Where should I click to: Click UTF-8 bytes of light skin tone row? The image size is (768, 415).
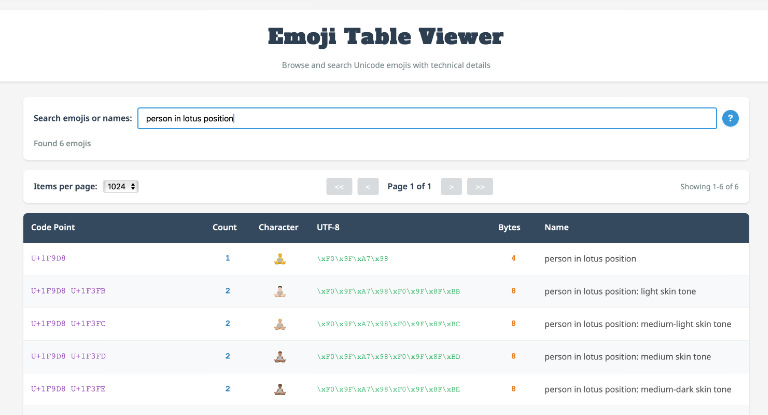pos(388,291)
